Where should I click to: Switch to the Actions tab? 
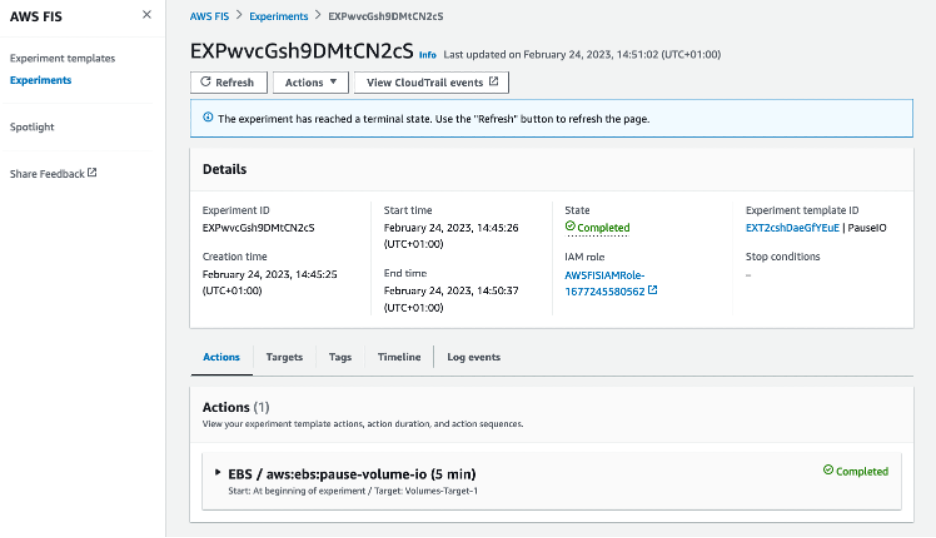221,357
